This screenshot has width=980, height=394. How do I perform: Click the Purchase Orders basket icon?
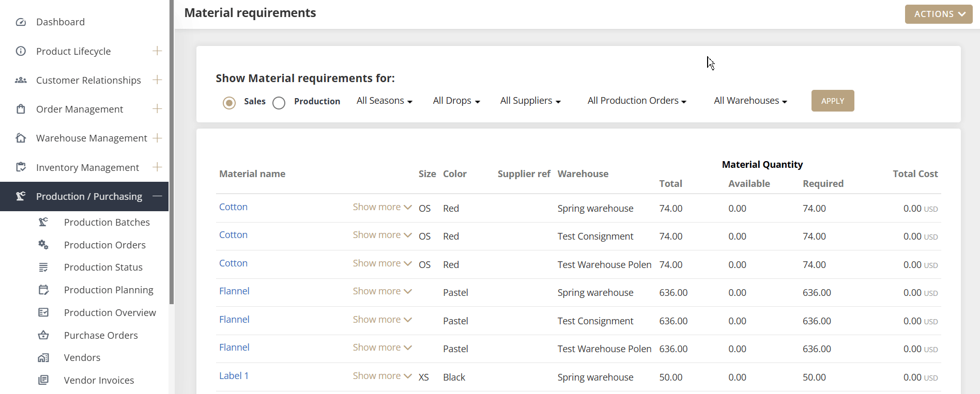point(43,335)
